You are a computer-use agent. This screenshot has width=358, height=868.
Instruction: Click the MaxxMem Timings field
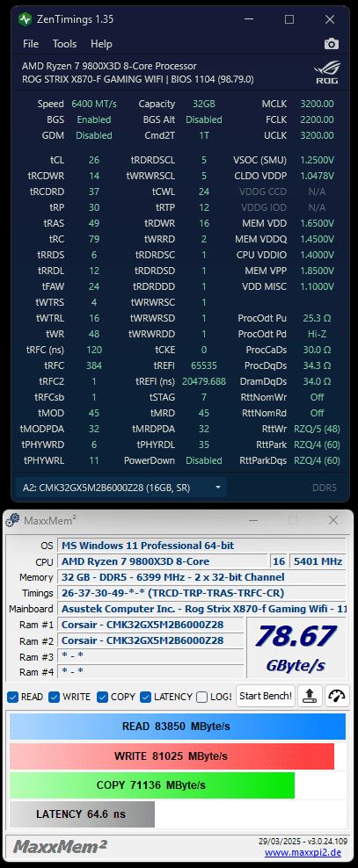pos(201,593)
